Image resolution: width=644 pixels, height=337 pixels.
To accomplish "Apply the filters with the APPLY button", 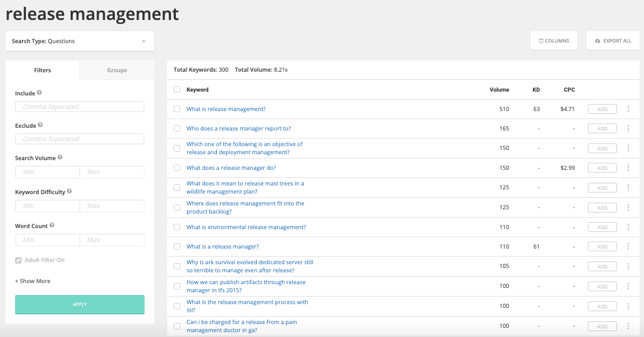I will pos(80,305).
